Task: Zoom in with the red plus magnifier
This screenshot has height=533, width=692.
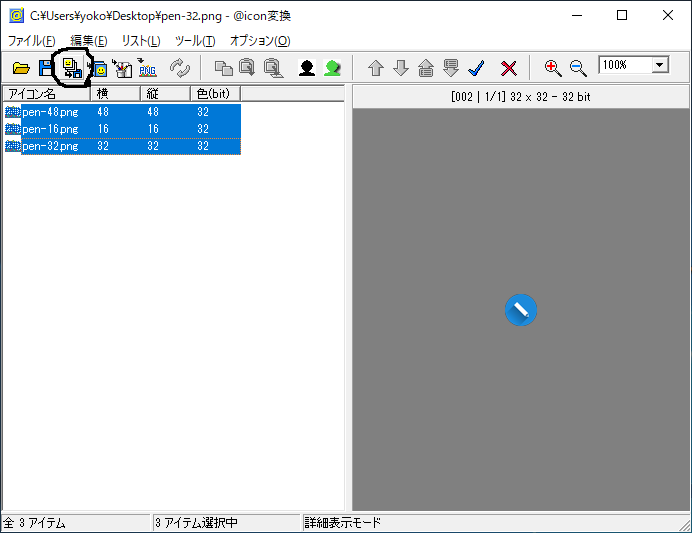Action: (553, 68)
